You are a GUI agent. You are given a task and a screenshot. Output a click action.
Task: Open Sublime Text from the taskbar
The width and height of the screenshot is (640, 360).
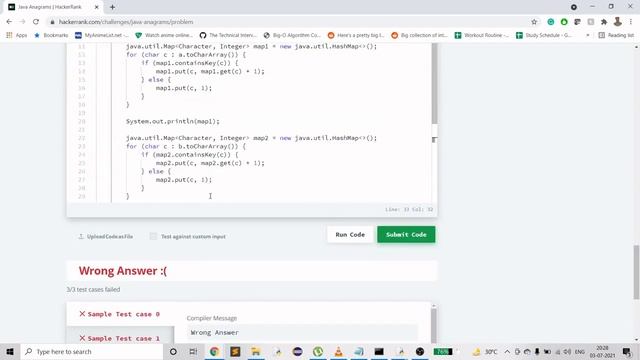tap(235, 351)
